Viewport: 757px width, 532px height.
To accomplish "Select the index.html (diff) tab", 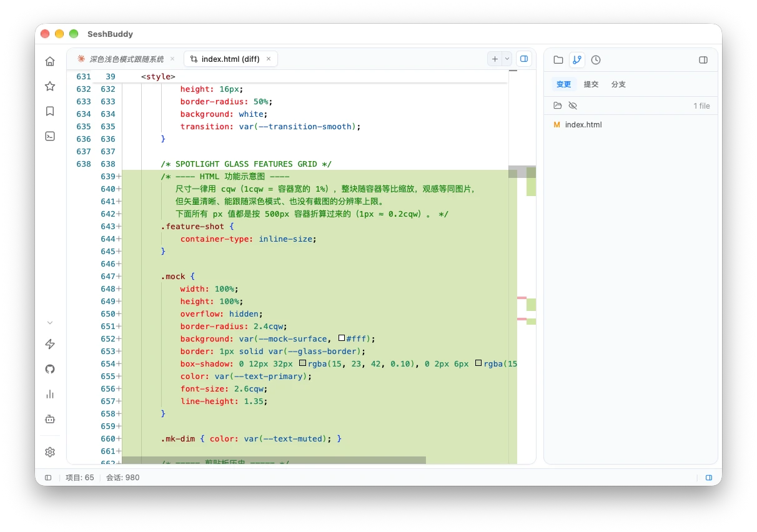I will 230,59.
